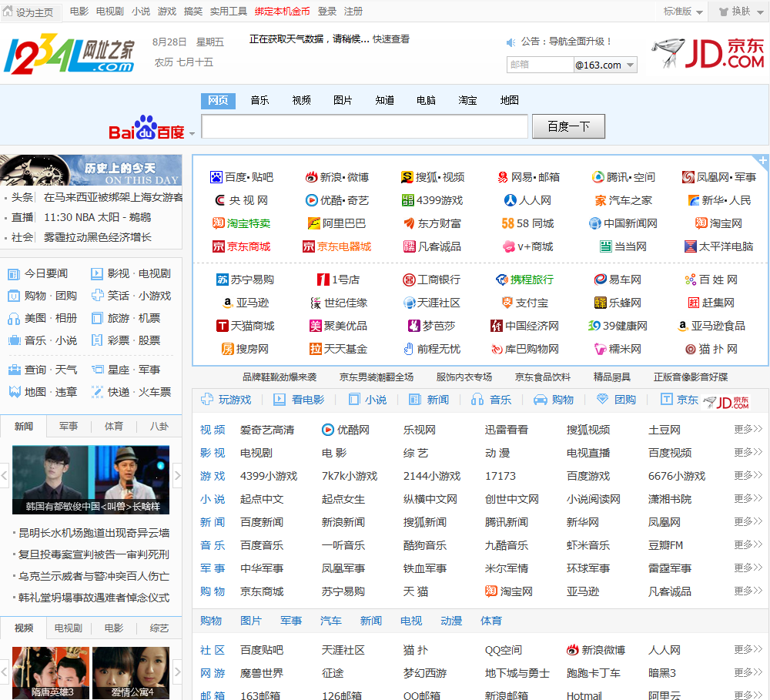Switch to the 电视剧 video tab
Image resolution: width=770 pixels, height=700 pixels.
coord(69,628)
